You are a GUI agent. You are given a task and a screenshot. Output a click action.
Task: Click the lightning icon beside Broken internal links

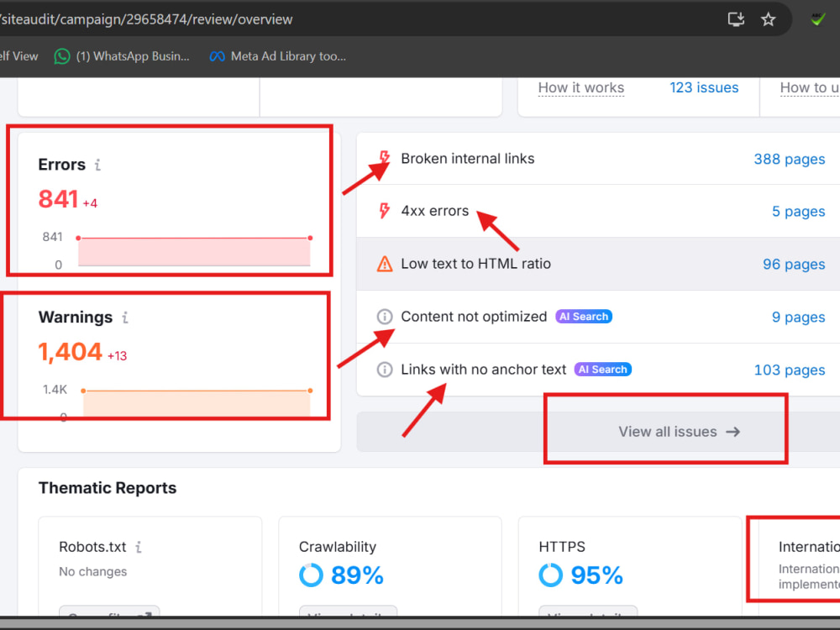coord(384,159)
